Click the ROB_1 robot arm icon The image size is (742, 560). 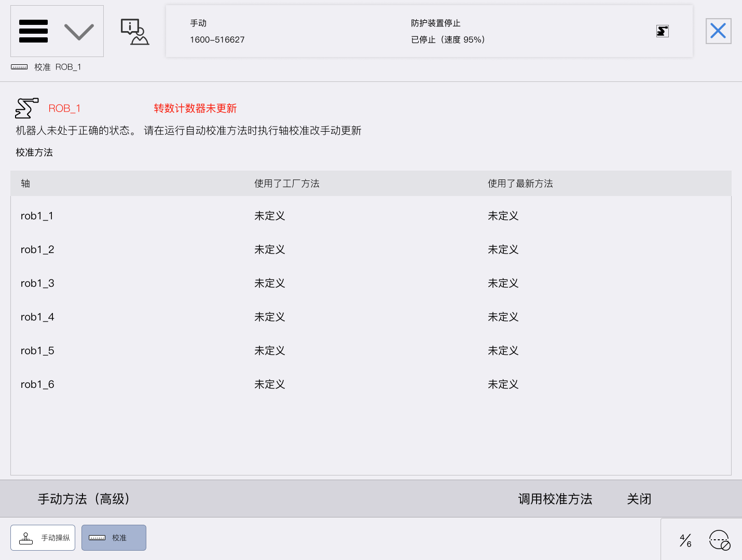coord(27,108)
